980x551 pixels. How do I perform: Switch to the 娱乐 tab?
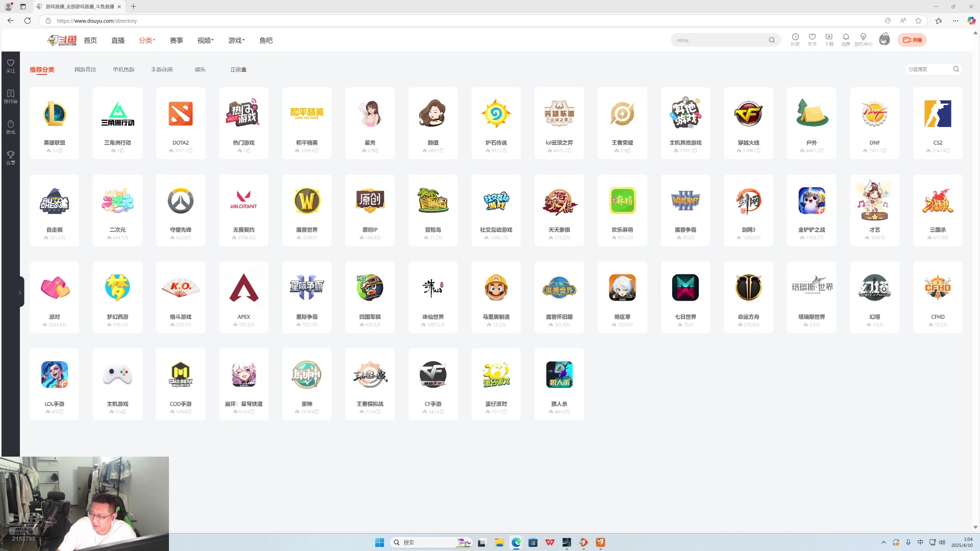point(200,70)
